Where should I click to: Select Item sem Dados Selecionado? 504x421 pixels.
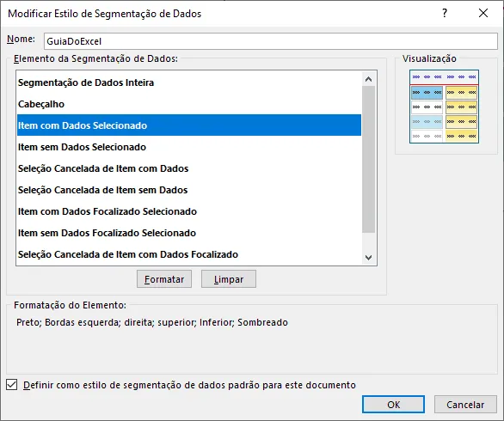click(x=189, y=147)
